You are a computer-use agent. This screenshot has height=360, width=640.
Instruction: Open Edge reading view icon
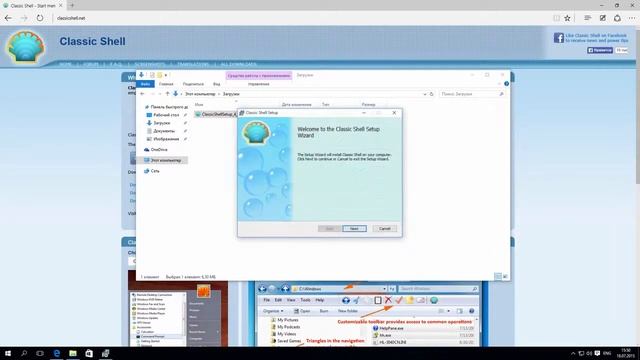point(556,18)
